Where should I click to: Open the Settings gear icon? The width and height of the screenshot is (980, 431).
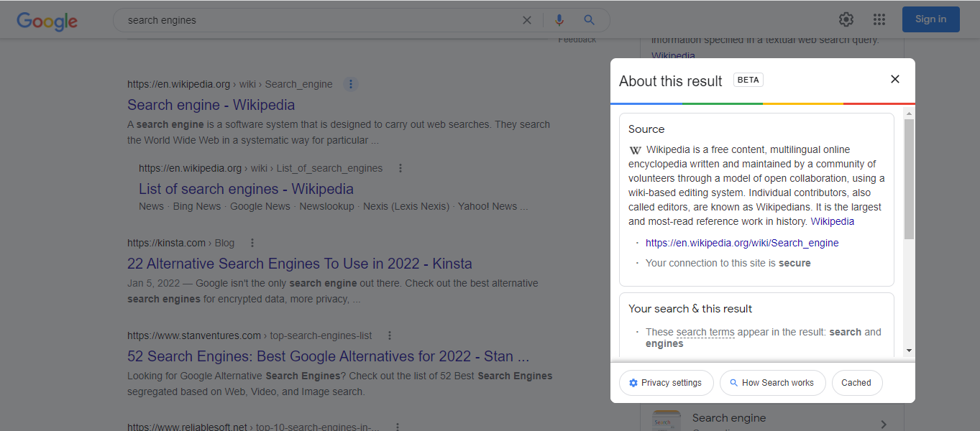[x=846, y=19]
